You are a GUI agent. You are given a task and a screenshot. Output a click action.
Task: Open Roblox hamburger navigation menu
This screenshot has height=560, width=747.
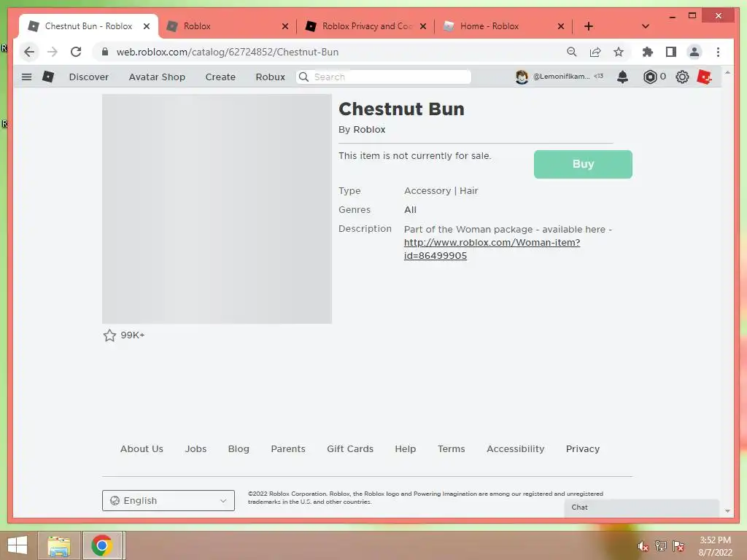pos(27,77)
